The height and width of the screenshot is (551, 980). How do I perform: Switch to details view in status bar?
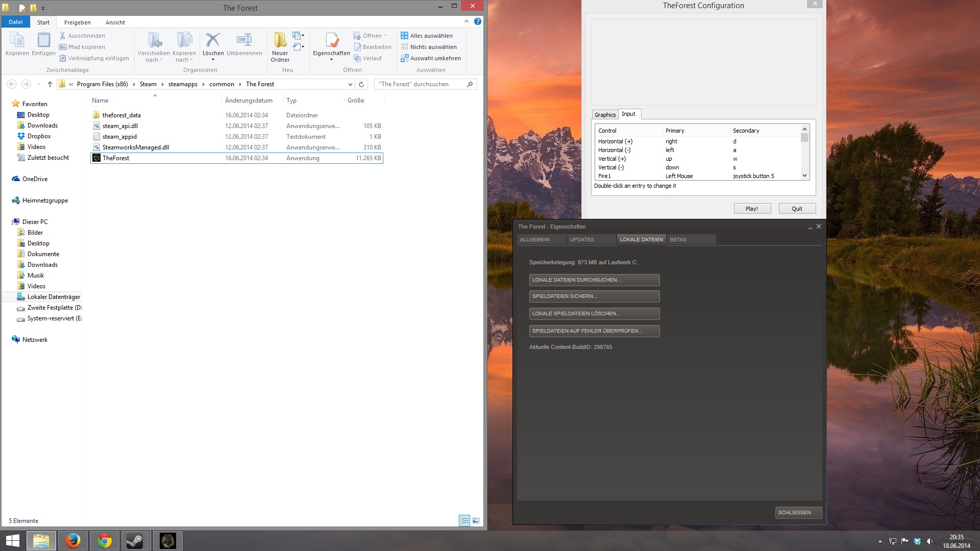tap(464, 520)
